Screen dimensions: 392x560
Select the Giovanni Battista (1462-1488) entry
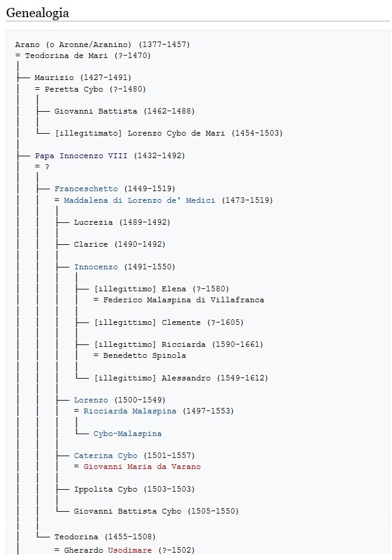pos(125,111)
